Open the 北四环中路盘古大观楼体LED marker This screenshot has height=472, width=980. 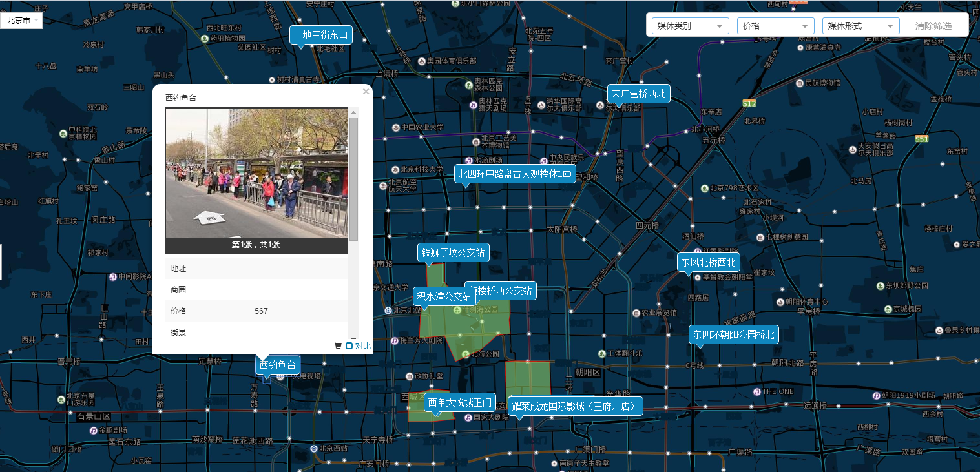click(515, 174)
